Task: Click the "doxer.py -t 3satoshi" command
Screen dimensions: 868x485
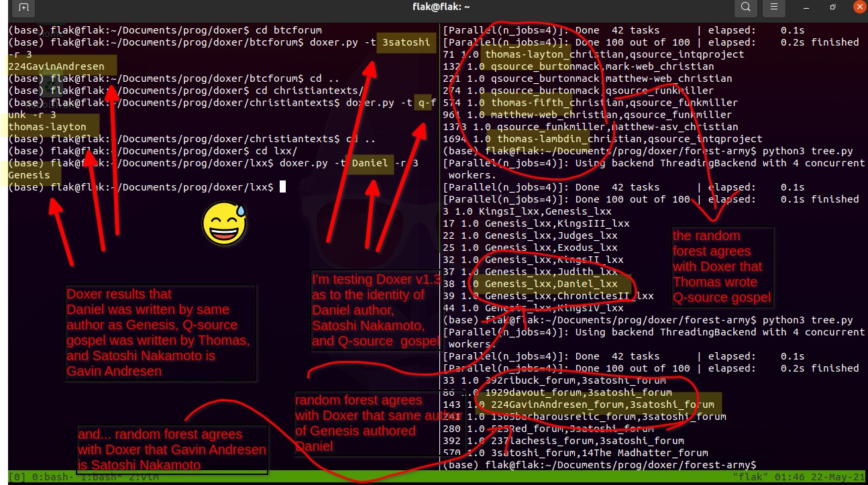Action: (x=370, y=42)
